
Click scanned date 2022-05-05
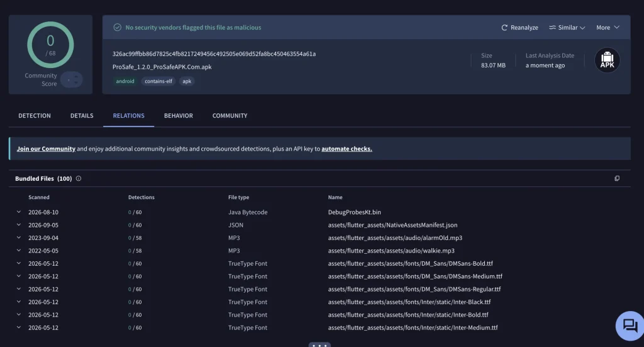[43, 251]
